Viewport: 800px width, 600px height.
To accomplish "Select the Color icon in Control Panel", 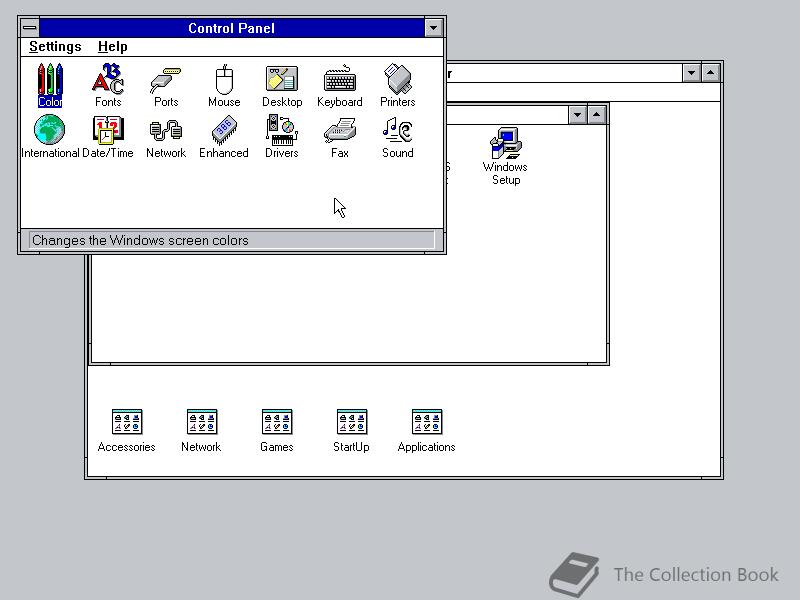I will pos(50,85).
